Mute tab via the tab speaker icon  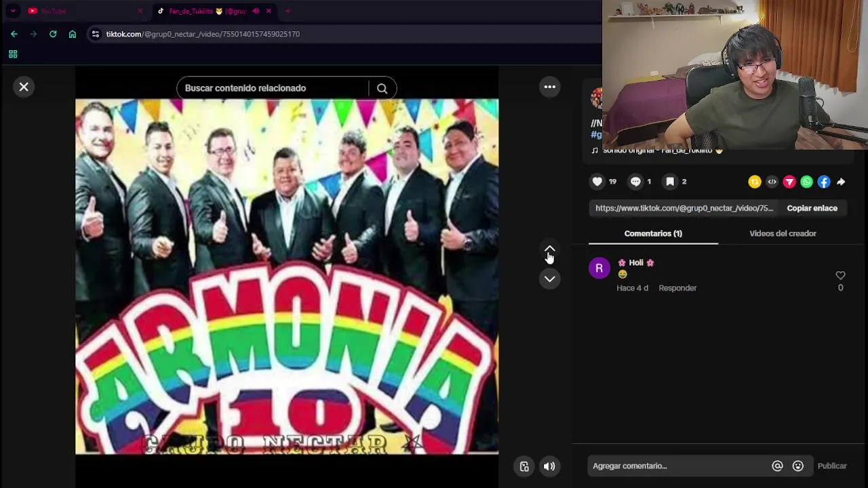coord(256,11)
